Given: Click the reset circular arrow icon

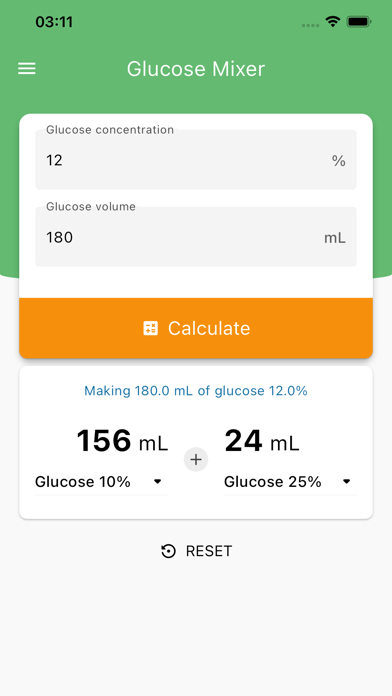Looking at the screenshot, I should point(168,551).
